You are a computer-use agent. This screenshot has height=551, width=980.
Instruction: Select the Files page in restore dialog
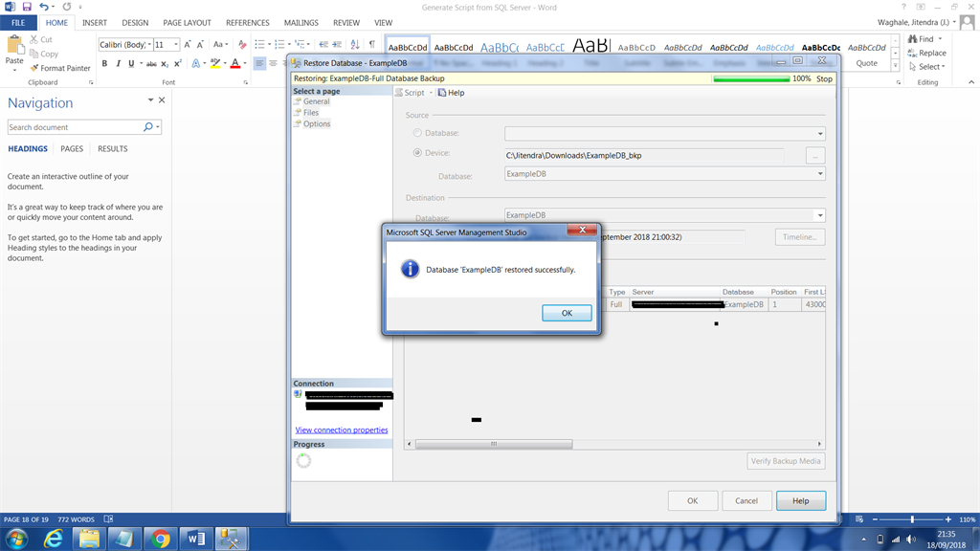(311, 113)
